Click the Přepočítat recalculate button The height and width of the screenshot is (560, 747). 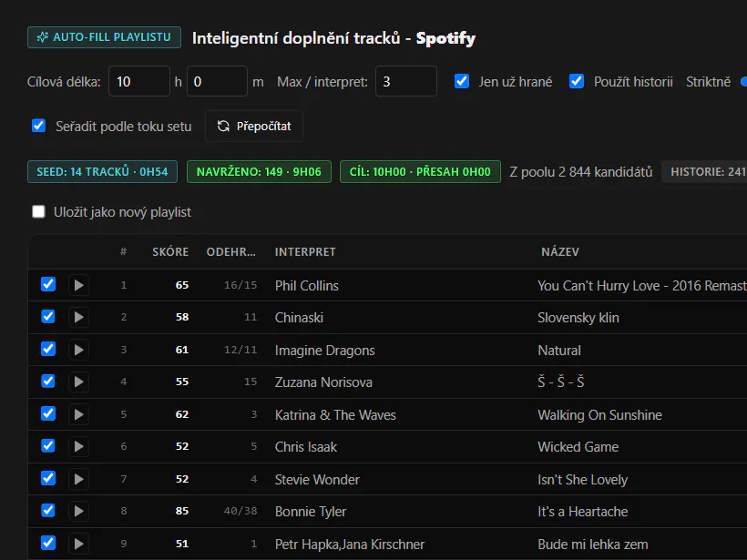tap(254, 127)
